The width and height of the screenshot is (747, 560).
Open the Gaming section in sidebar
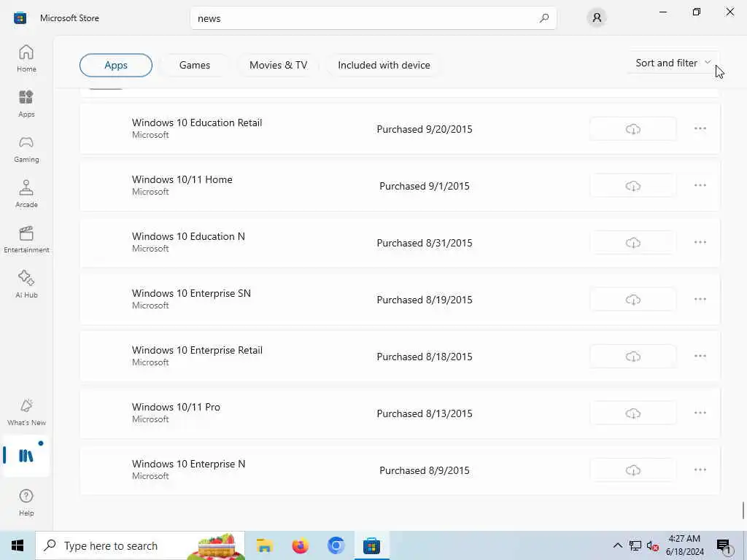click(26, 149)
